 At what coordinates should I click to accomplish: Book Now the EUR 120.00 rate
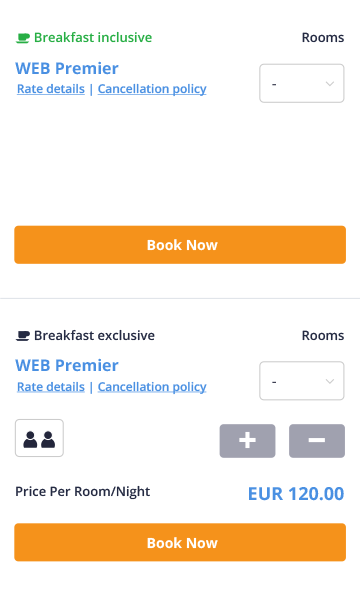tap(180, 542)
